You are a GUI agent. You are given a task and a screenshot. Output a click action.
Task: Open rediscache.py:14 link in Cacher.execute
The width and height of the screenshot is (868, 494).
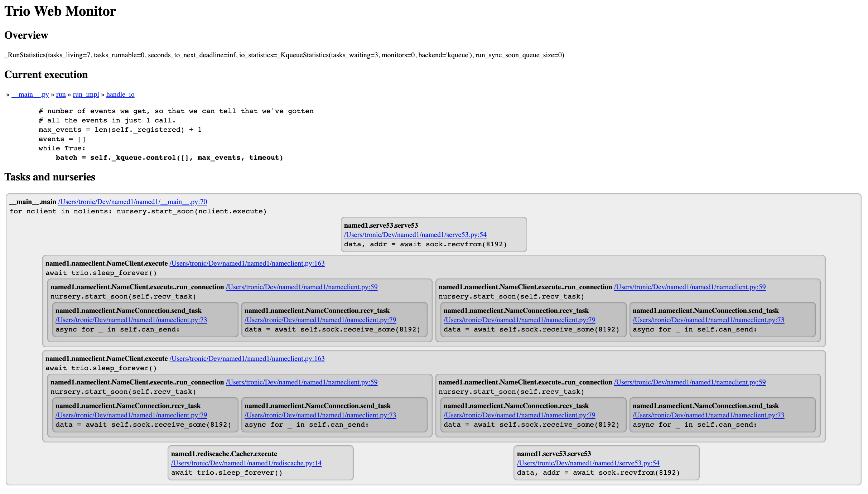click(246, 463)
